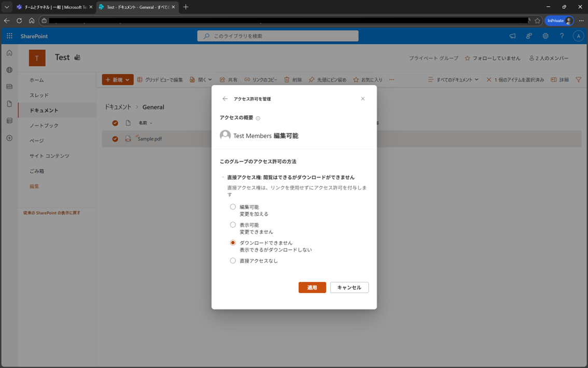Image resolution: width=588 pixels, height=368 pixels.
Task: Open the files icon in left rail
Action: (9, 104)
